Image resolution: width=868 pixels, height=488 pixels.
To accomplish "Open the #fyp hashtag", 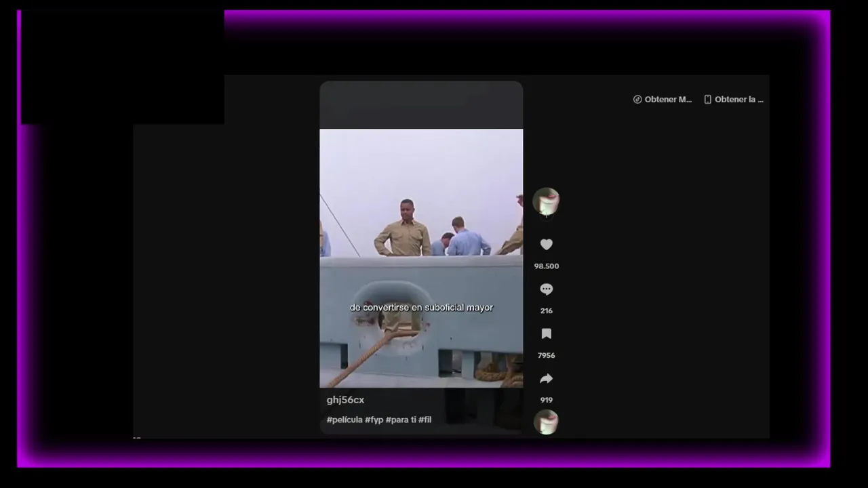I will coord(374,420).
